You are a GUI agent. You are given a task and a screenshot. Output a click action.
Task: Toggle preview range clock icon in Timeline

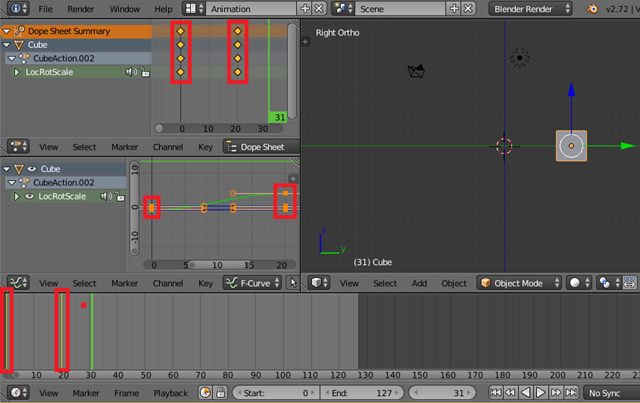pos(205,393)
